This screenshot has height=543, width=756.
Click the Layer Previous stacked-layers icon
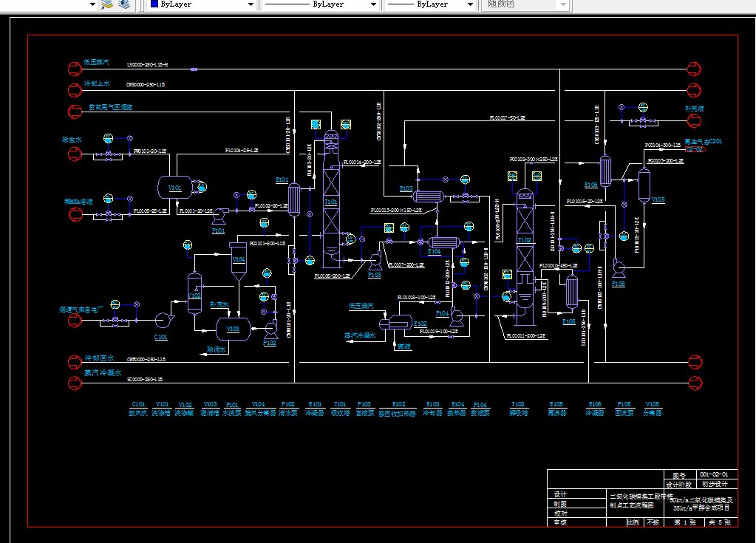click(124, 5)
